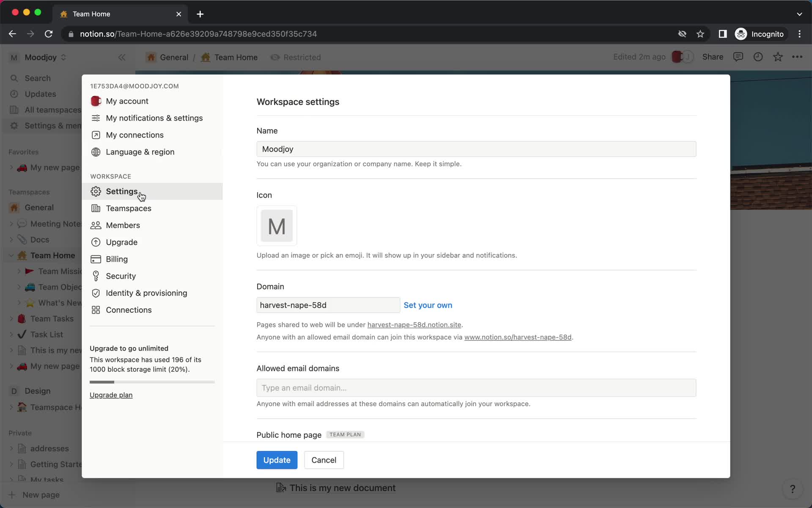Click the tracking protection eye icon
Image resolution: width=812 pixels, height=508 pixels.
click(x=682, y=34)
